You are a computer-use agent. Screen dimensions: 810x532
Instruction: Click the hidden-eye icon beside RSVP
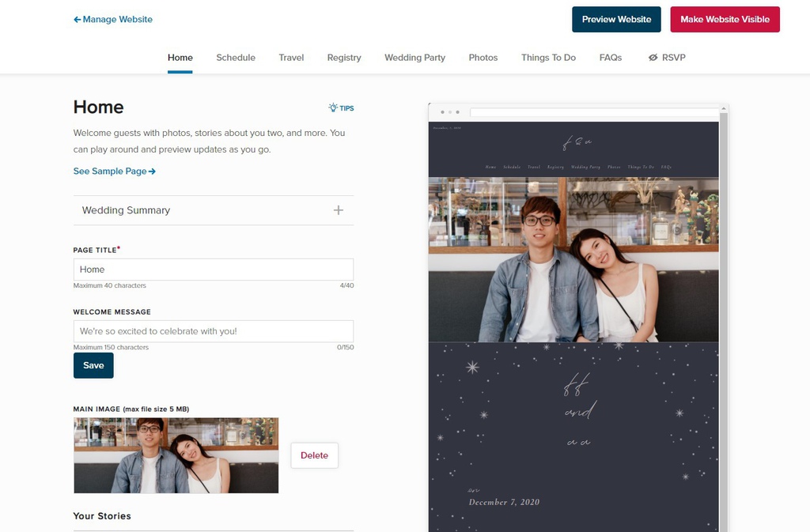click(653, 57)
